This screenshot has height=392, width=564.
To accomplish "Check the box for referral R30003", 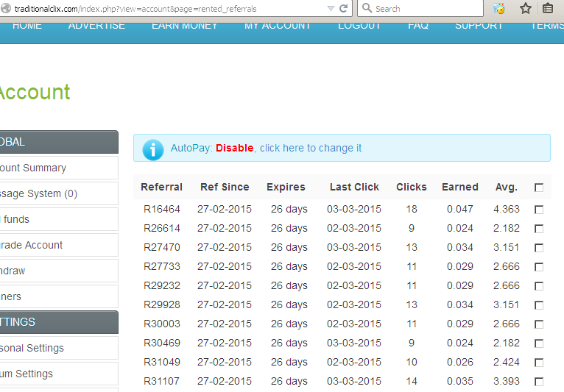I will (539, 324).
